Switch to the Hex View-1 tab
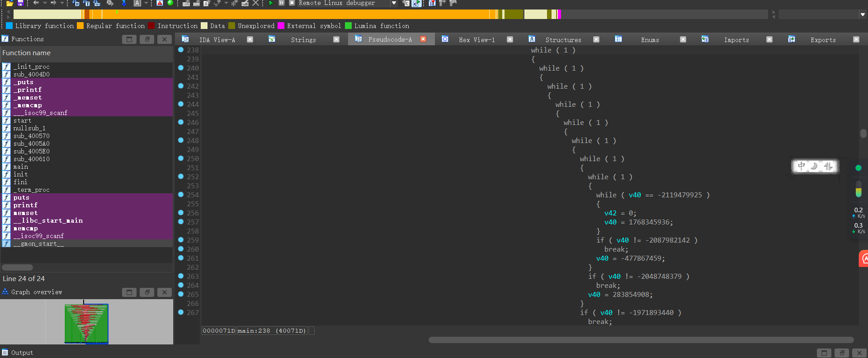 [476, 40]
